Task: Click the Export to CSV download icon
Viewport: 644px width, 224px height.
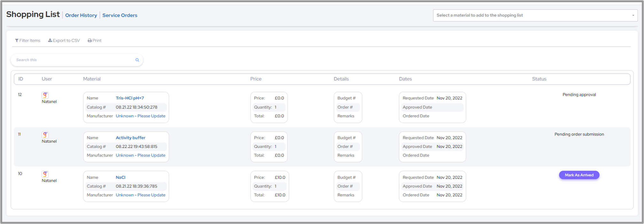Action: (x=50, y=41)
